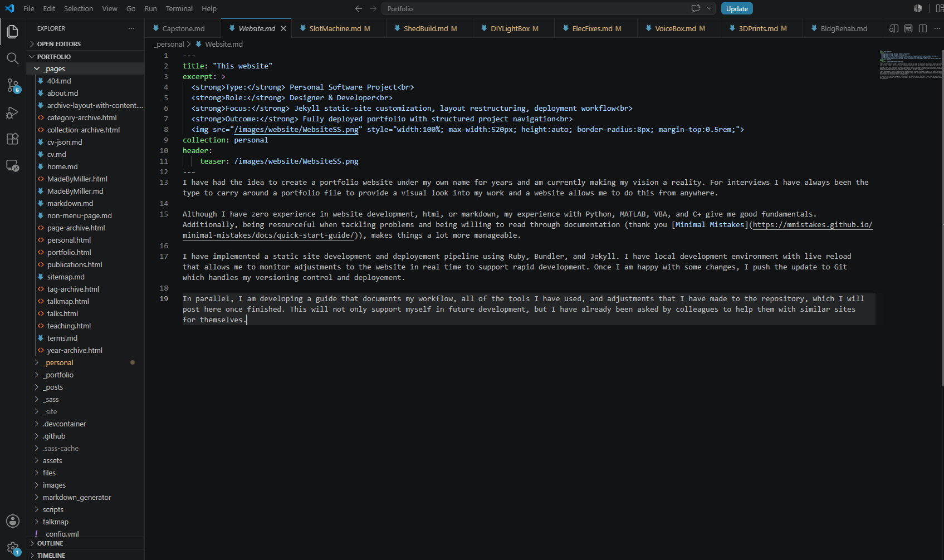Open Explorer Views and More Actions ellipsis

tap(131, 28)
